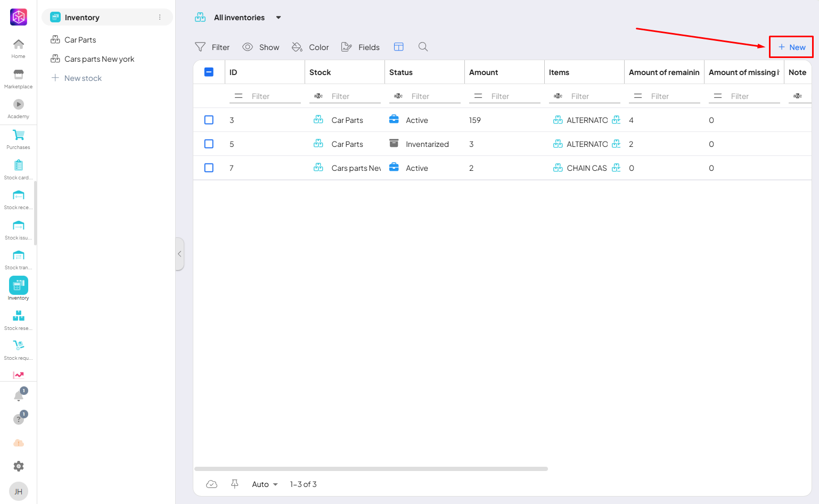Open the search magnifier in toolbar
Image resolution: width=819 pixels, height=504 pixels.
pos(423,47)
